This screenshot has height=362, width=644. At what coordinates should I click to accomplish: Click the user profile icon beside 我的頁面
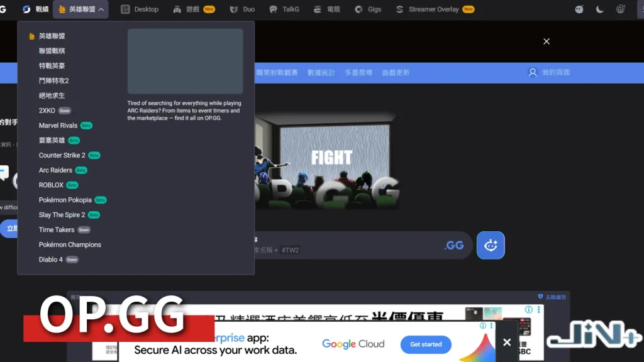tap(533, 72)
